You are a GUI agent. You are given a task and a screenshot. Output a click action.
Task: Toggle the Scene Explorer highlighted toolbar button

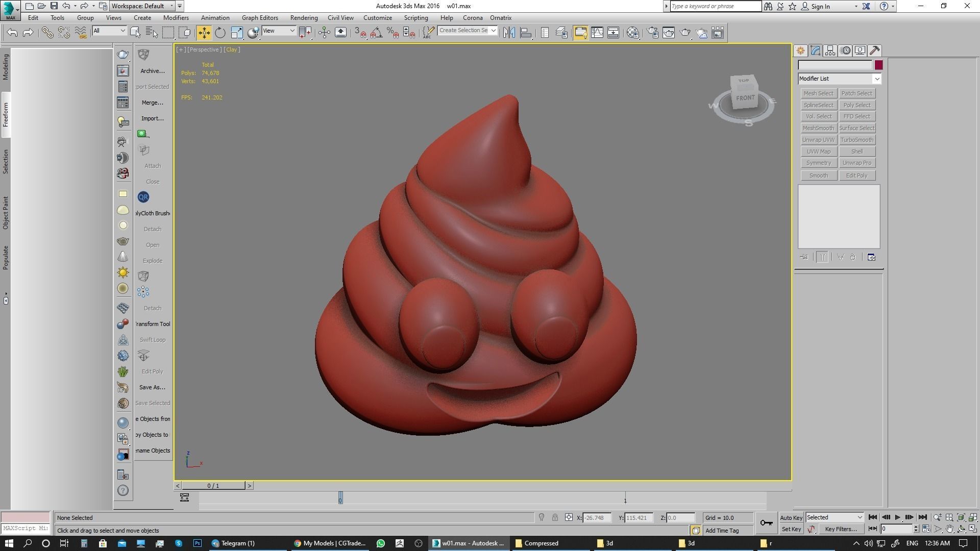pyautogui.click(x=580, y=33)
